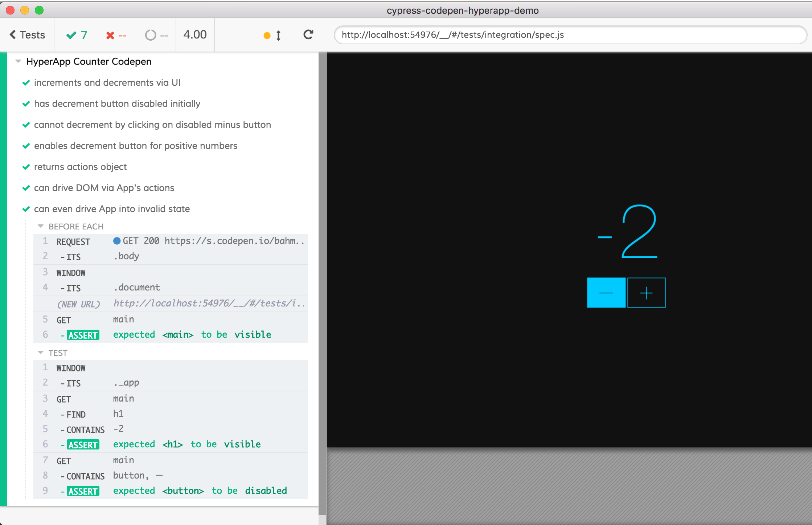Go back to the Tests list

click(x=27, y=35)
